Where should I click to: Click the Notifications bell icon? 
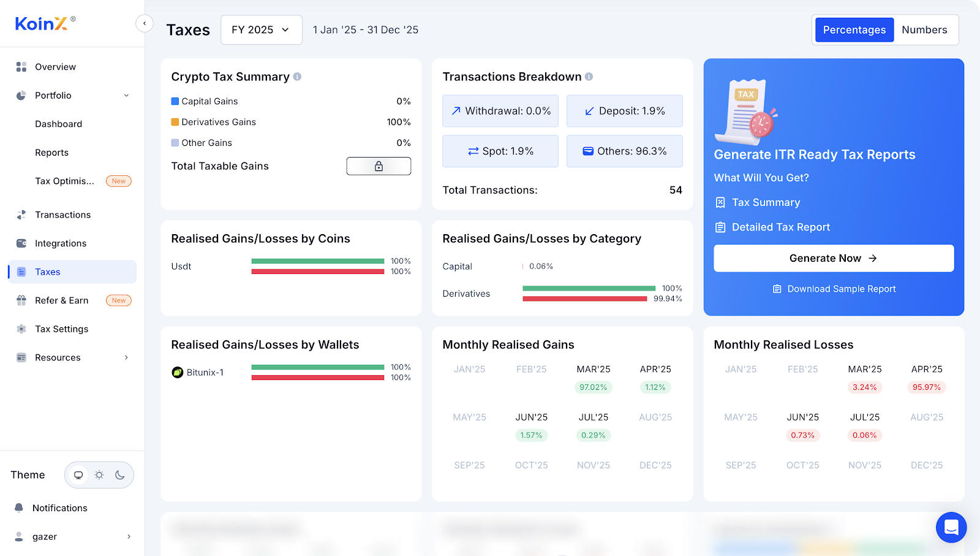pos(20,508)
